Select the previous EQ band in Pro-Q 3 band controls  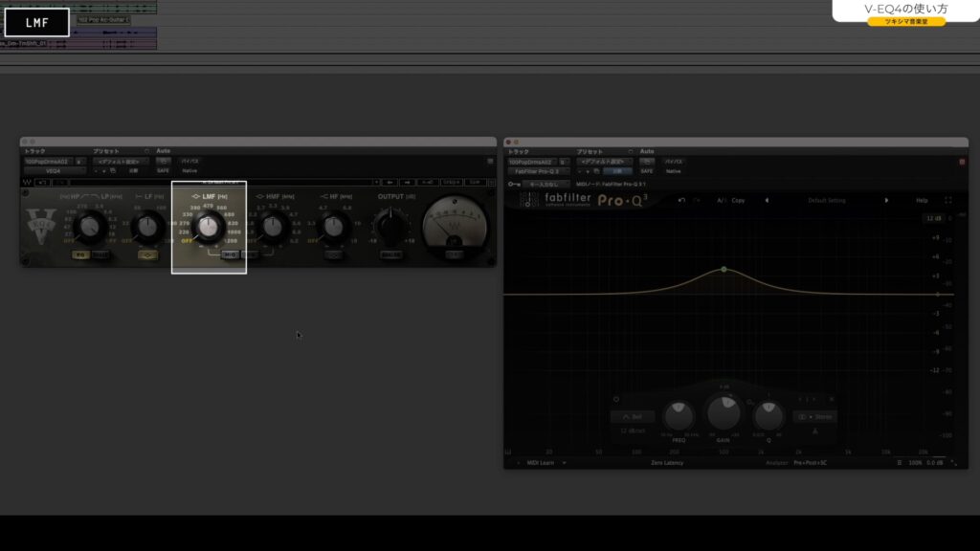(800, 399)
